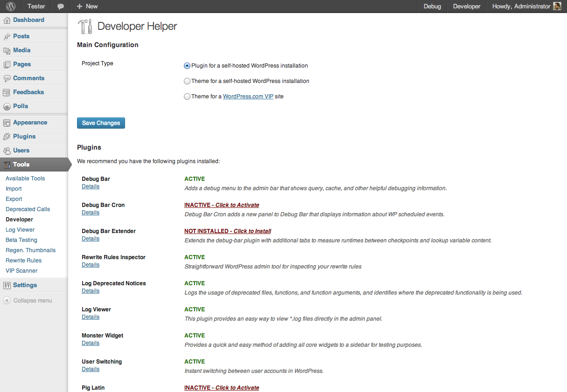567x392 pixels.
Task: Click the Administrator avatar in top bar
Action: tap(557, 7)
